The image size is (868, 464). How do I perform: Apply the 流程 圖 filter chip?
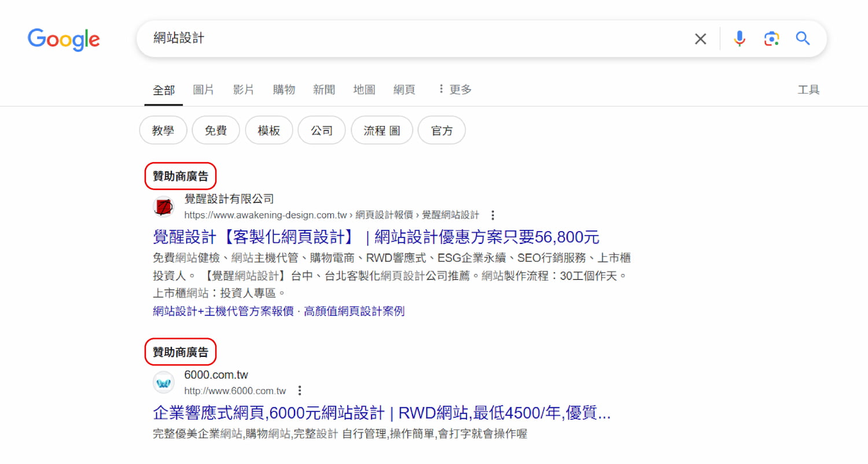pos(381,130)
